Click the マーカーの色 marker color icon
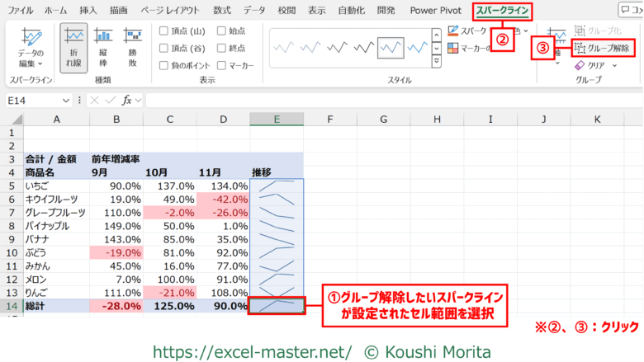The width and height of the screenshot is (644, 362). (453, 49)
